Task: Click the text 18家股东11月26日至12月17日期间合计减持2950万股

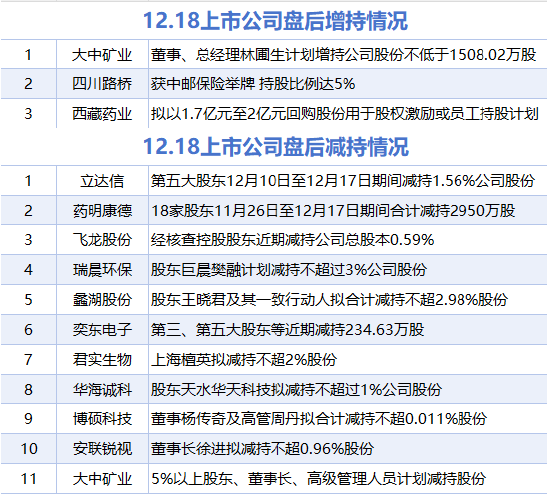Action: click(x=333, y=211)
